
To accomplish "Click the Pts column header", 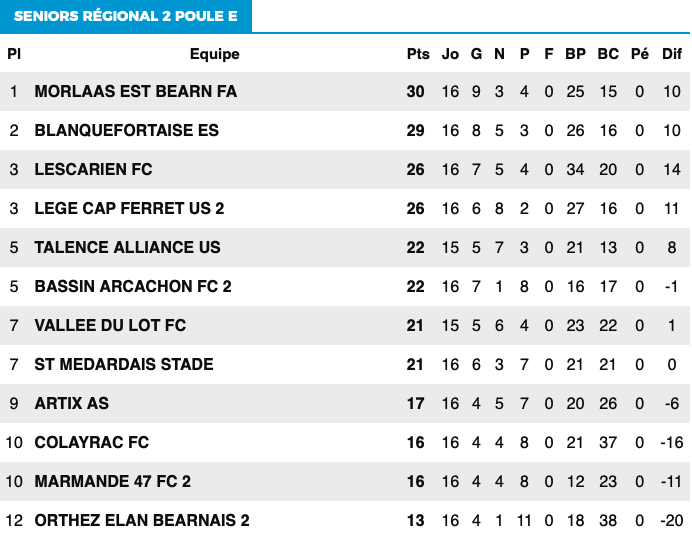I will 418,54.
